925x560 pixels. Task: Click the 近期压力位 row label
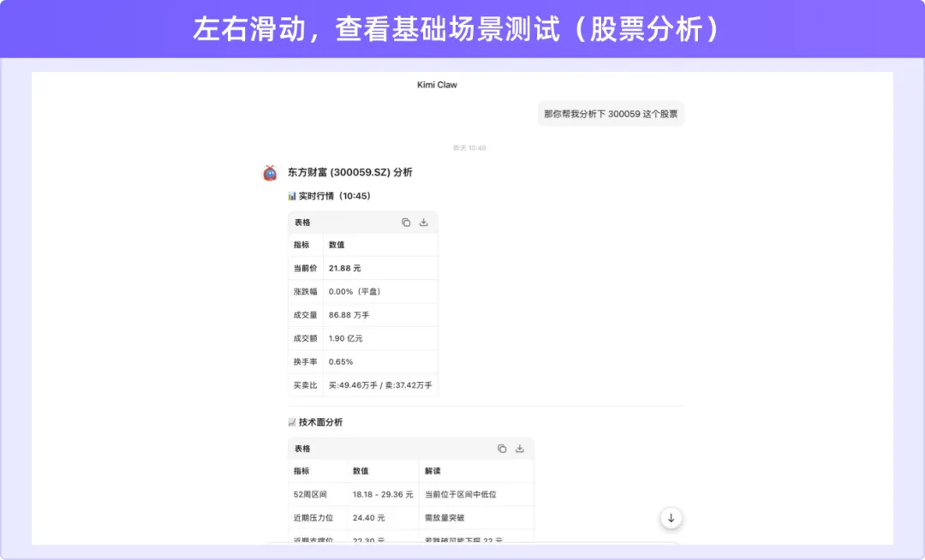click(x=313, y=518)
